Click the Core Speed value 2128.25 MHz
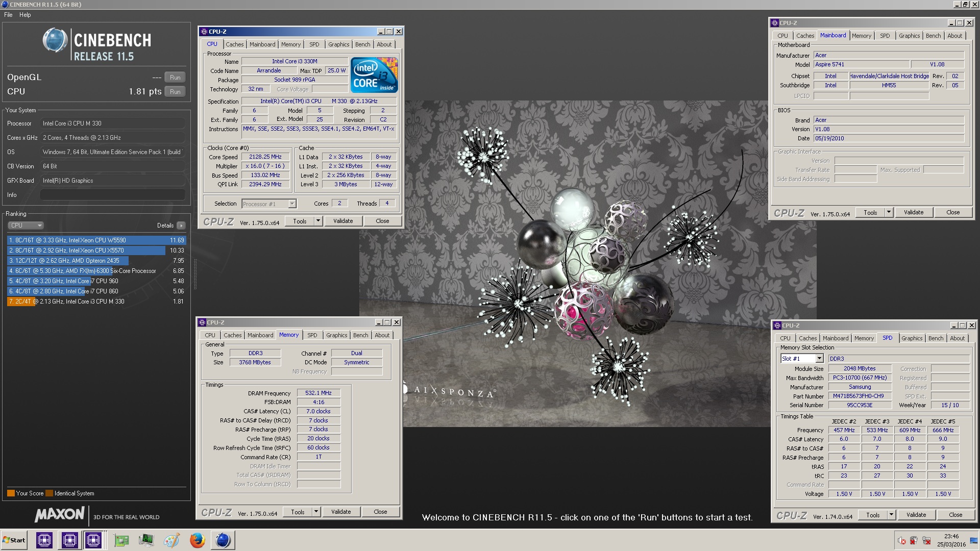Image resolution: width=980 pixels, height=551 pixels. (265, 157)
